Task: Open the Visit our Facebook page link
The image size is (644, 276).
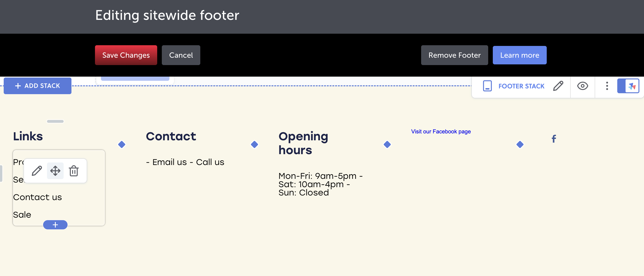Action: click(441, 131)
